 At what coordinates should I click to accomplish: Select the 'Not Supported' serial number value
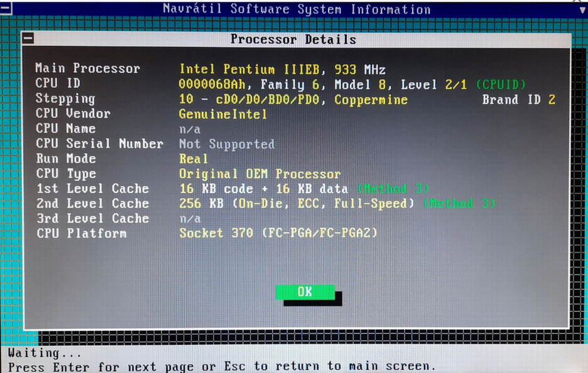(x=227, y=144)
